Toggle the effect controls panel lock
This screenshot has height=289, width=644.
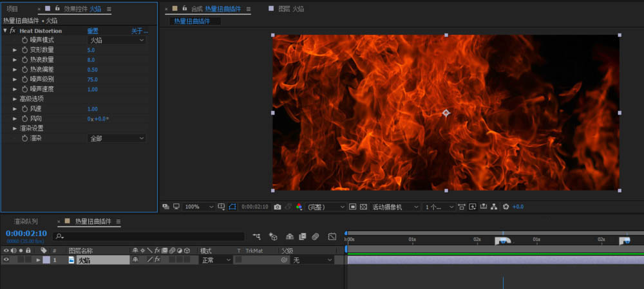(x=57, y=8)
